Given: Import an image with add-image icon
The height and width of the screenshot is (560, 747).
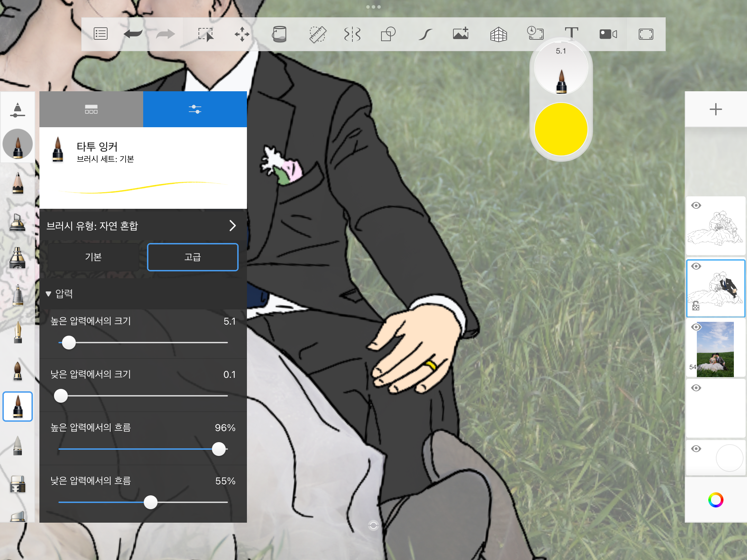Looking at the screenshot, I should (x=461, y=34).
